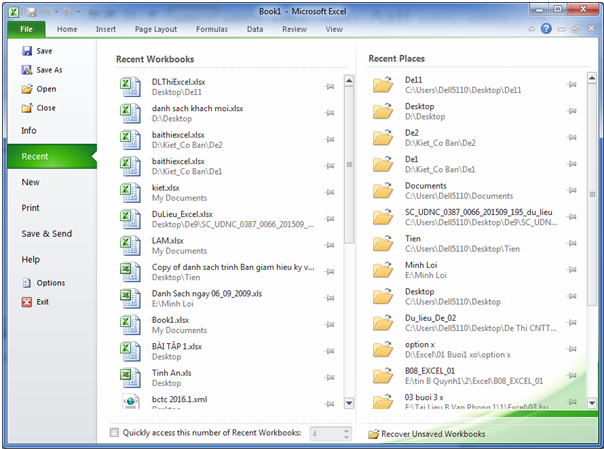This screenshot has width=604, height=449.
Task: Switch to the Insert tab
Action: point(106,29)
